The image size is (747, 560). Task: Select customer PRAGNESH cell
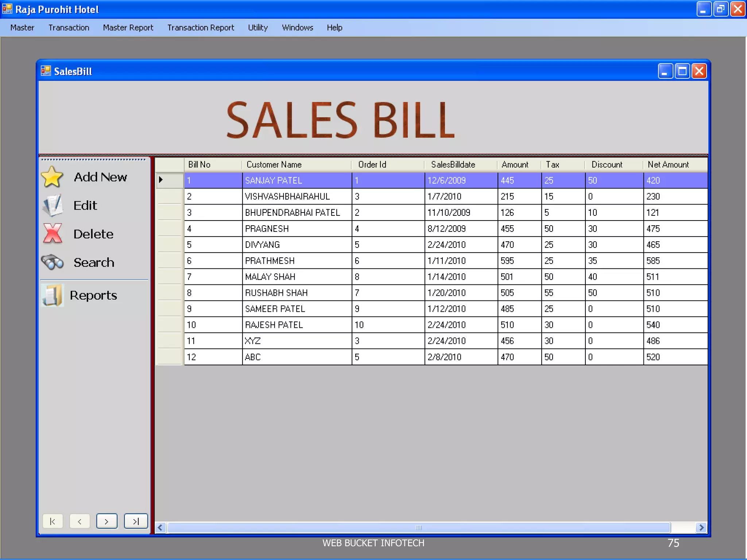[x=297, y=229]
